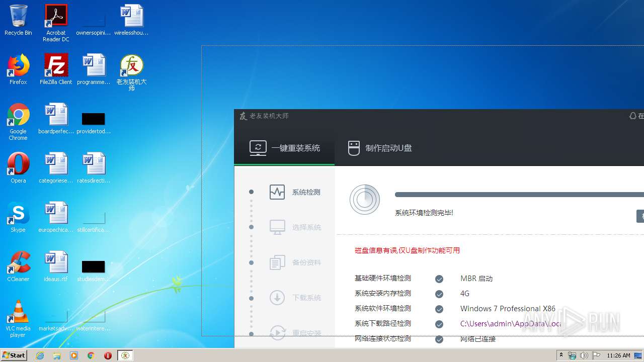This screenshot has width=644, height=362.
Task: Launch CCleaner desktop shortcut
Action: 18,266
